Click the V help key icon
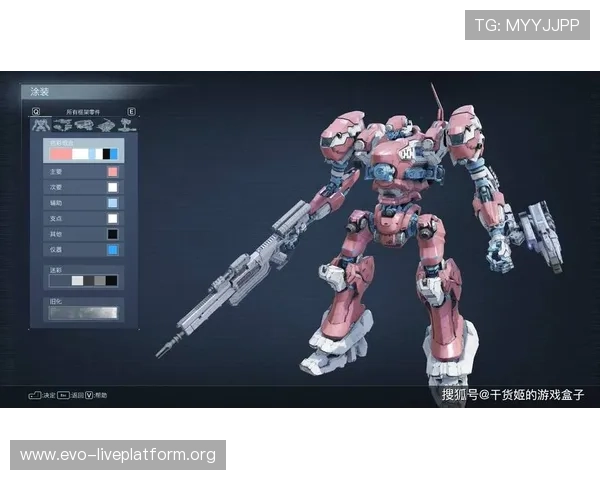The width and height of the screenshot is (600, 480). coord(88,395)
